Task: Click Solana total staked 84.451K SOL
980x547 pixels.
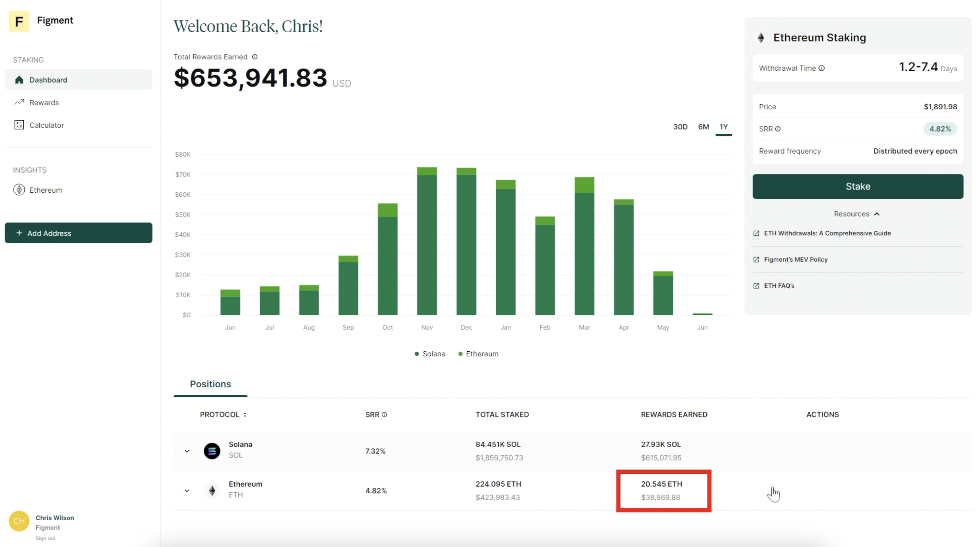Action: click(x=498, y=445)
